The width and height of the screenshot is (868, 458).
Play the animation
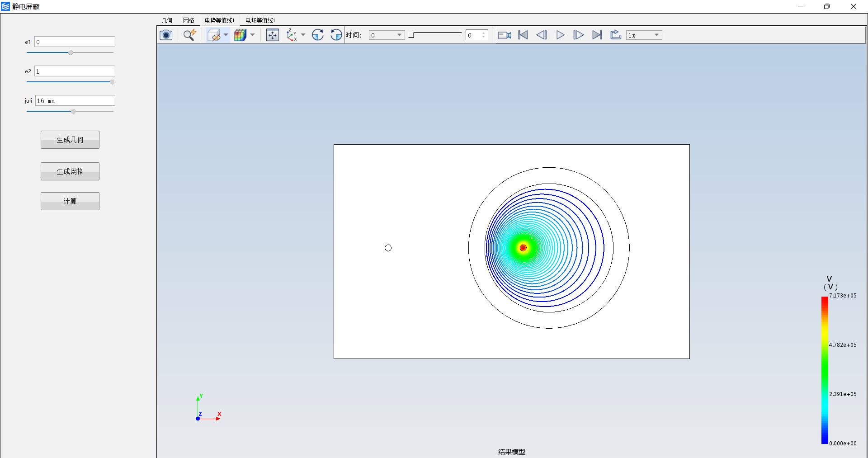560,35
